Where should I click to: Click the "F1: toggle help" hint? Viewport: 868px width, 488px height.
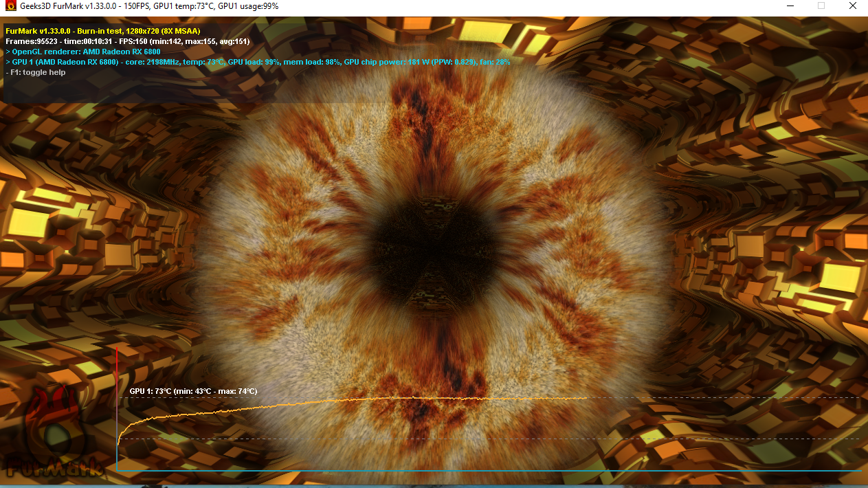(x=35, y=72)
